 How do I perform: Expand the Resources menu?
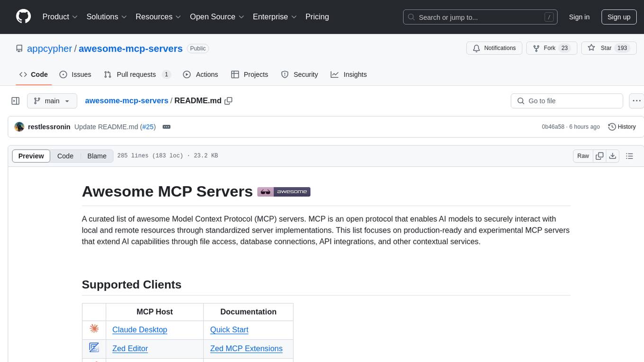coord(158,17)
